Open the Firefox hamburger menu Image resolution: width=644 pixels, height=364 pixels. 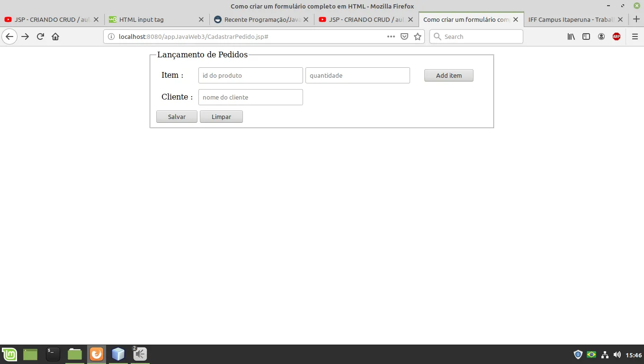(635, 36)
